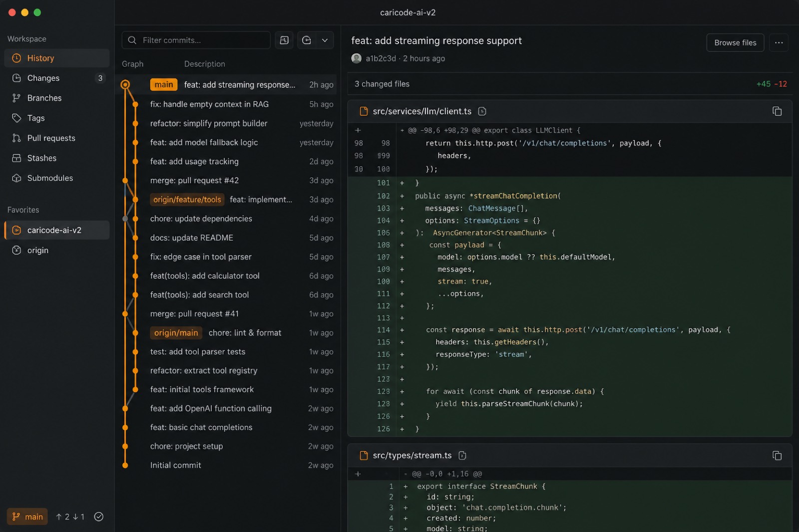The width and height of the screenshot is (799, 532).
Task: Select commit 'feat(tools): add search tool'
Action: (227, 294)
